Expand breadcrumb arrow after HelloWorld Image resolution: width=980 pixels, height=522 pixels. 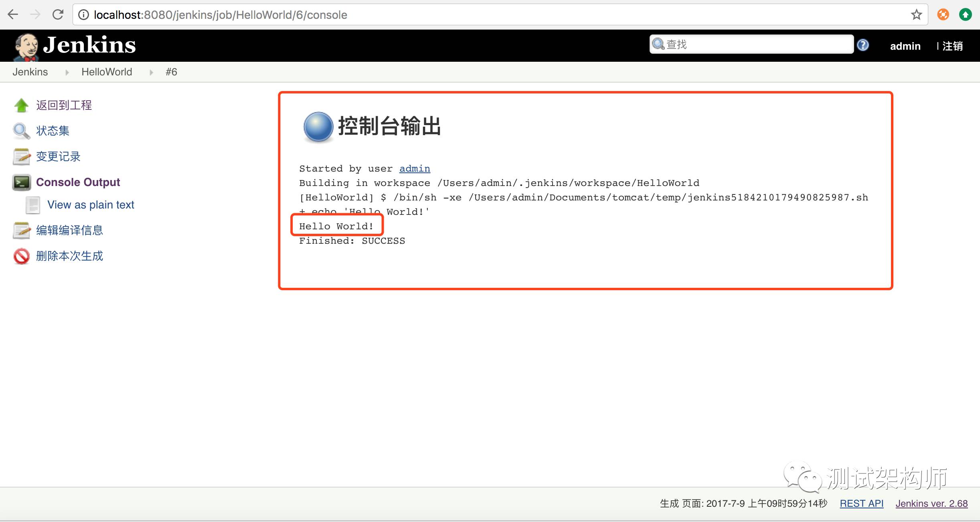pos(151,72)
